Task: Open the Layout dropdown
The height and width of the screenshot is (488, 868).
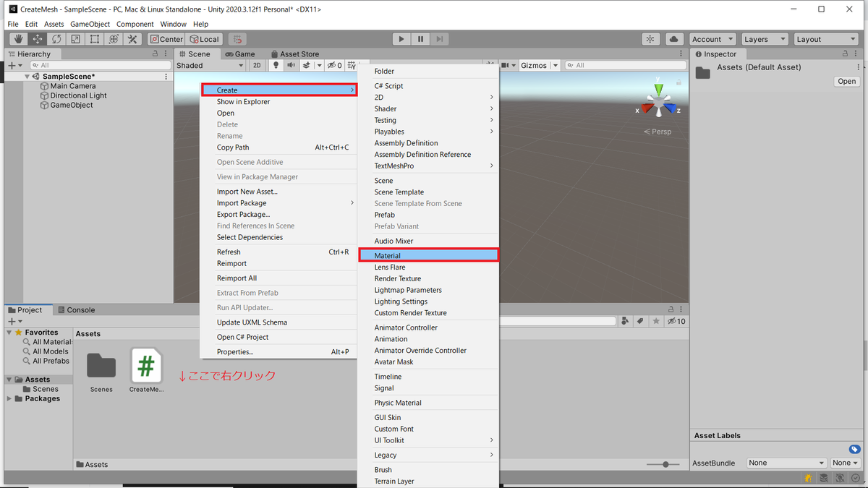Action: (x=825, y=39)
